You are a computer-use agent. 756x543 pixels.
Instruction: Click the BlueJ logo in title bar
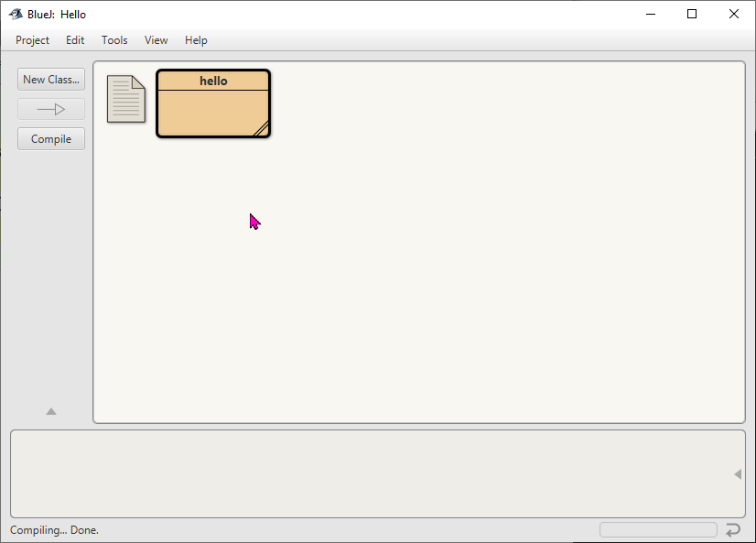(16, 14)
